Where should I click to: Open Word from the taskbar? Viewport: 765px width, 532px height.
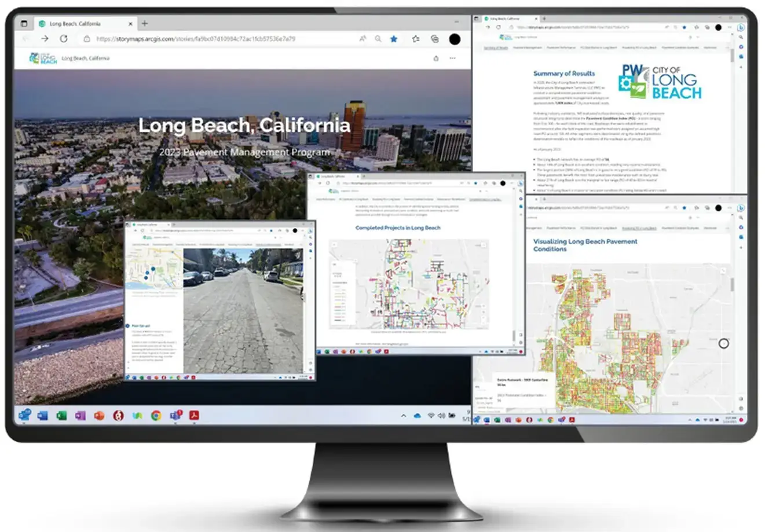[x=43, y=415]
